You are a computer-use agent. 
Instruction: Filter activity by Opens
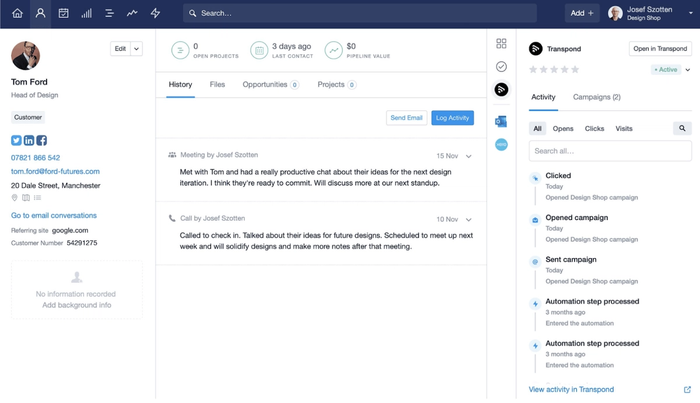click(x=563, y=129)
